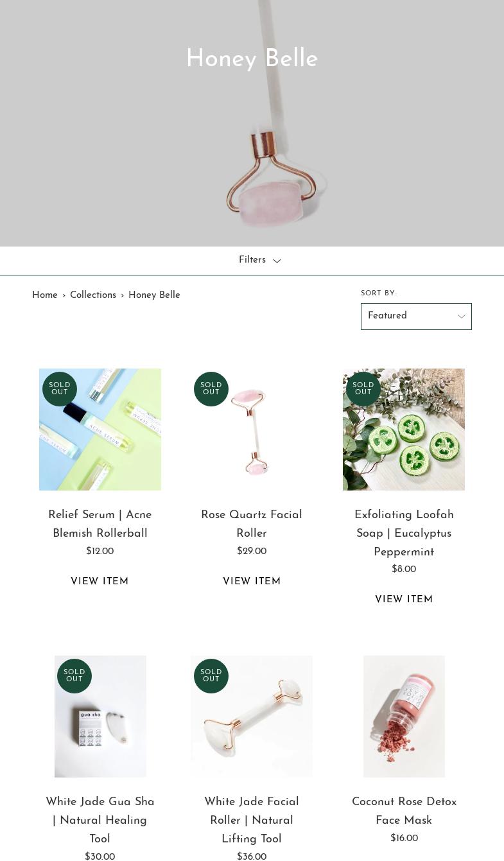Open White Jade Gua Sha title link
This screenshot has height=861, width=504.
pyautogui.click(x=100, y=821)
